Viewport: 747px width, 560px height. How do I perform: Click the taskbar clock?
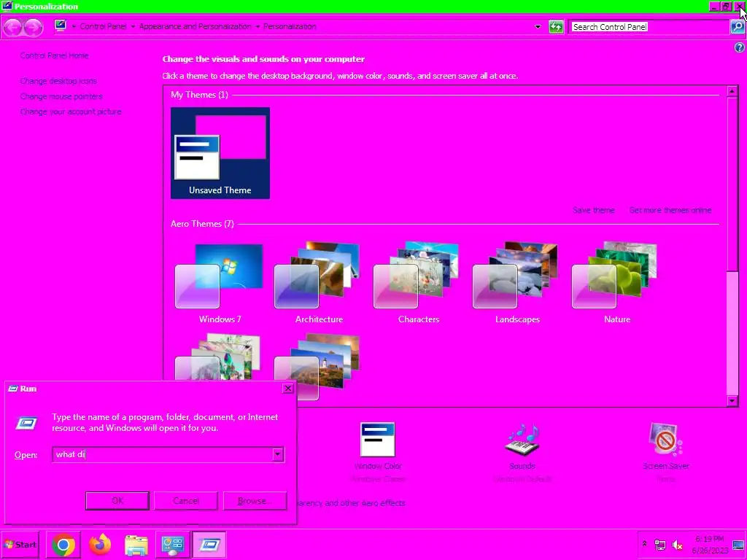(x=709, y=545)
